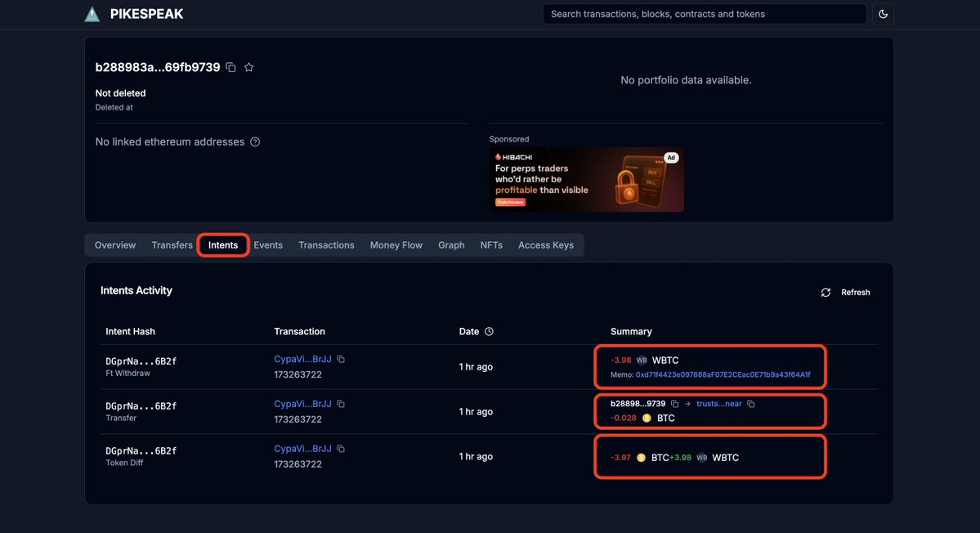980x533 pixels.
Task: Click the Refresh button label
Action: [855, 293]
